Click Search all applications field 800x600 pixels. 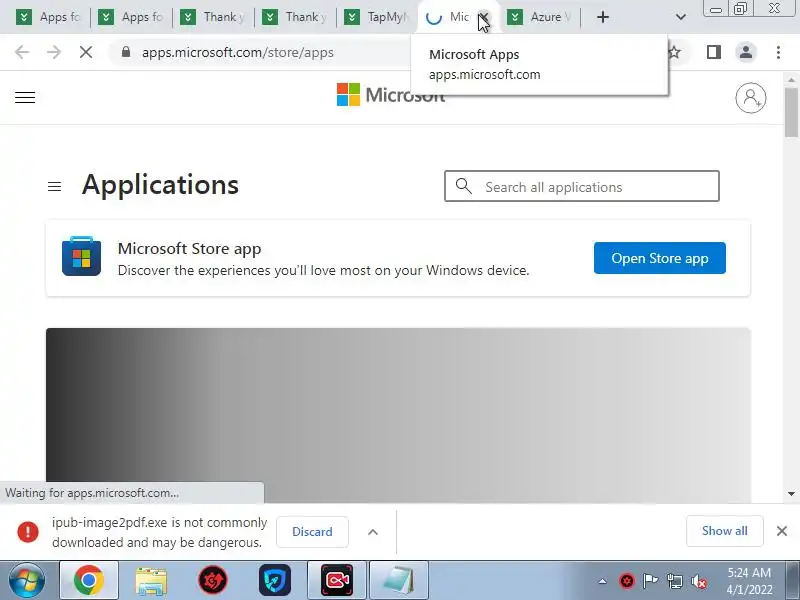[x=582, y=186]
